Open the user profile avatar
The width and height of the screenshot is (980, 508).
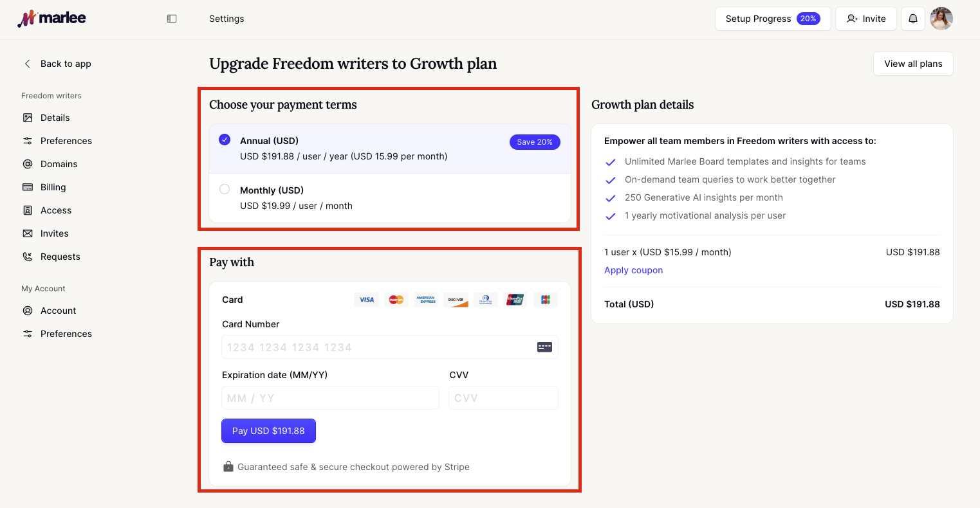(941, 19)
